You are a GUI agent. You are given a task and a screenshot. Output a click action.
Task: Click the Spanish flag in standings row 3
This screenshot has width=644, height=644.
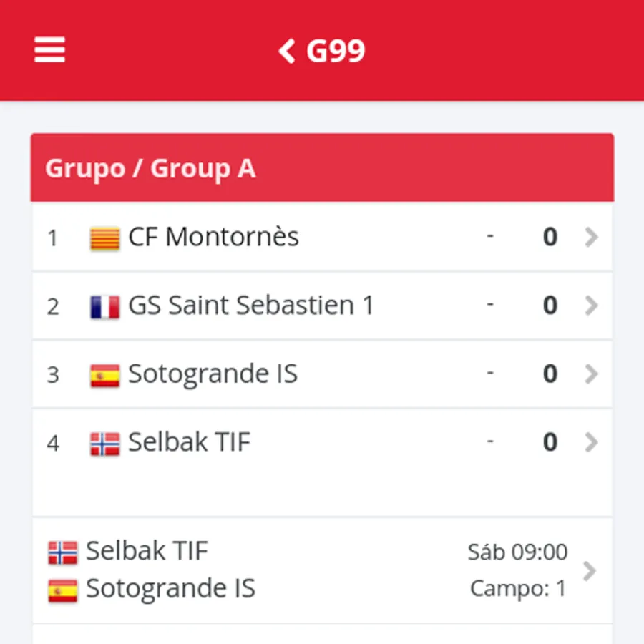coord(105,376)
